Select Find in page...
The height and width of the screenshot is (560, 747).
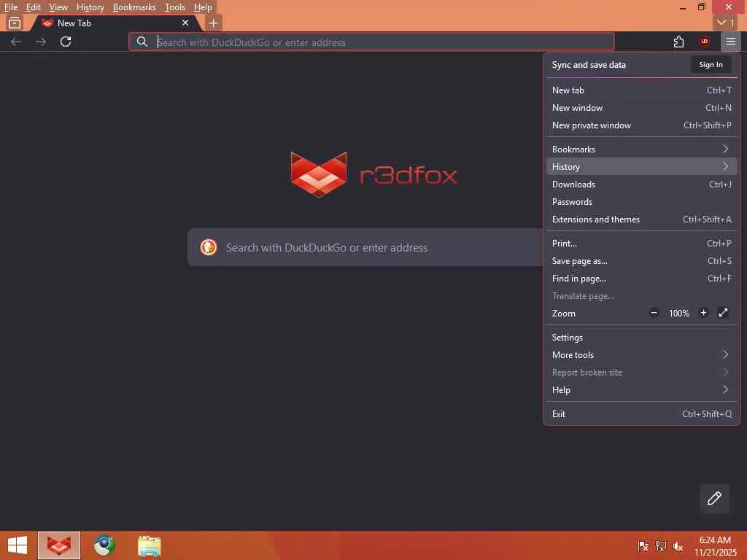coord(641,279)
